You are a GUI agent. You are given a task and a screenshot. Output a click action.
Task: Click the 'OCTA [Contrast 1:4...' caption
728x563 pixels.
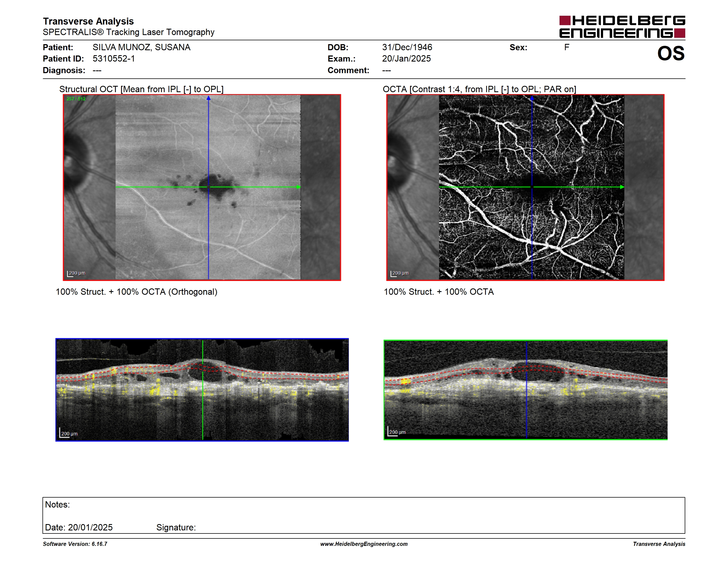click(x=479, y=89)
